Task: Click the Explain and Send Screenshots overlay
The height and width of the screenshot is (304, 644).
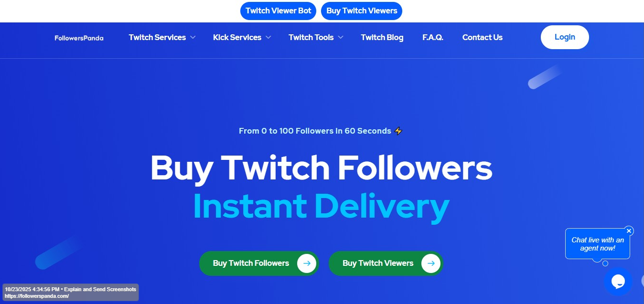Action: tap(70, 293)
